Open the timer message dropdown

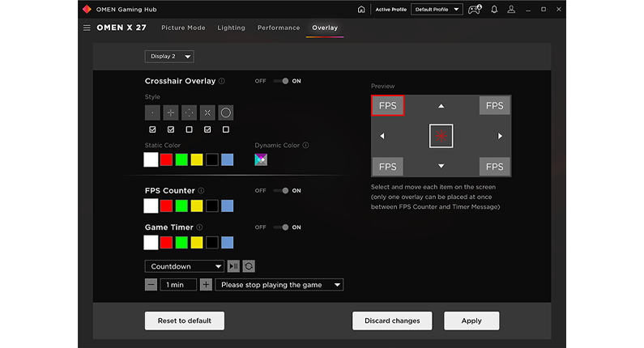click(x=279, y=285)
